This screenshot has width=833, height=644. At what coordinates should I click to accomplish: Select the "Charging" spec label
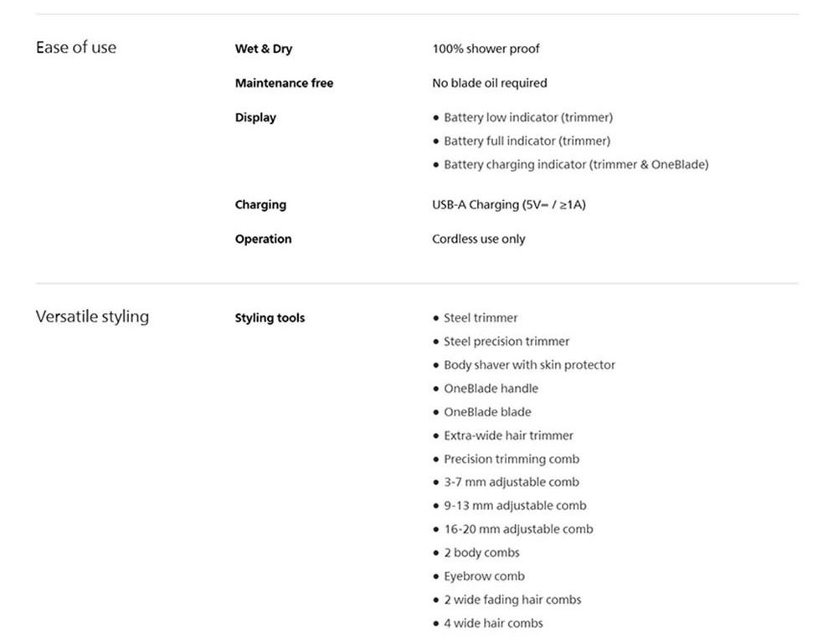260,204
